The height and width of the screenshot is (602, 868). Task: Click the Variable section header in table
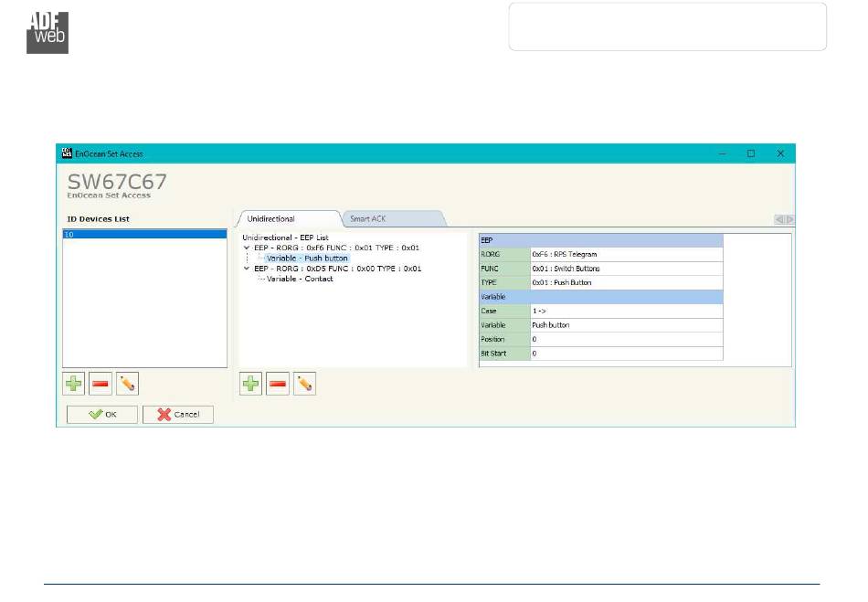601,297
